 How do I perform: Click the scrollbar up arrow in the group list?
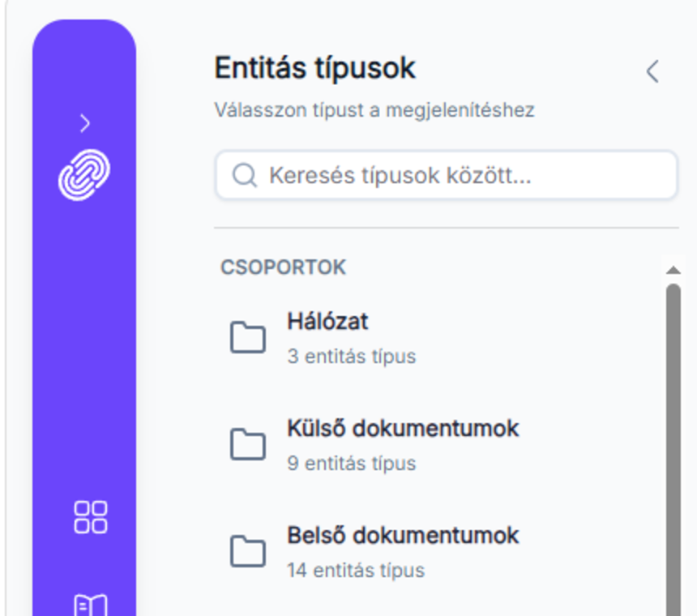click(x=673, y=270)
